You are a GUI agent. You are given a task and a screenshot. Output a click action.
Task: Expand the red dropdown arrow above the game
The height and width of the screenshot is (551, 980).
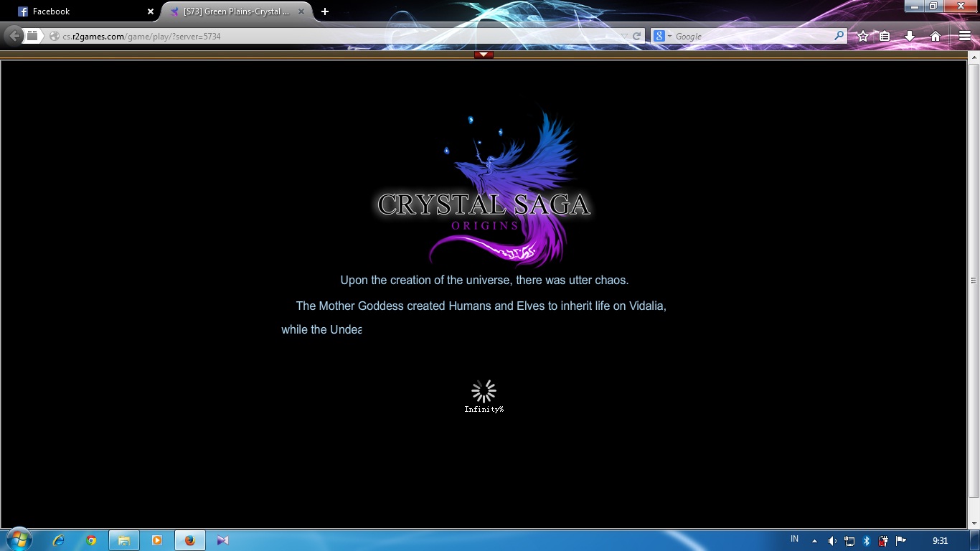484,55
